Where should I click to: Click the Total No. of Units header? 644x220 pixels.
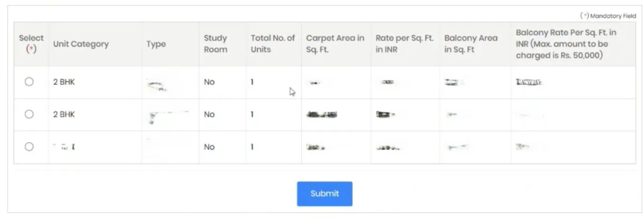coord(273,43)
